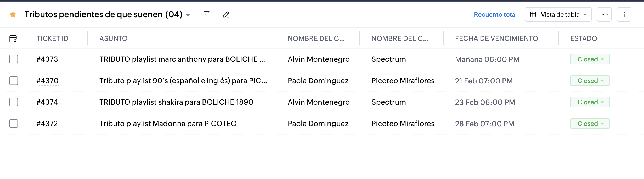The height and width of the screenshot is (179, 644).
Task: Open ticket #4374 link
Action: 47,102
